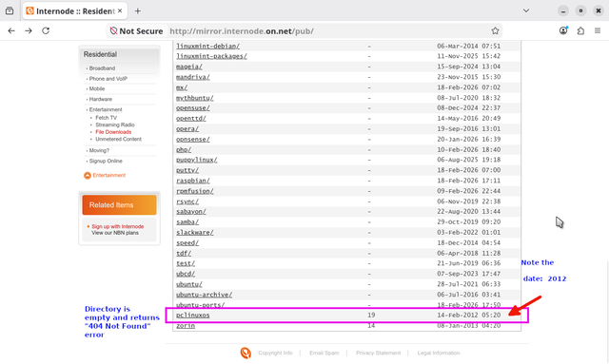This screenshot has height=364, width=609.
Task: Open the slackware/ directory
Action: (195, 233)
